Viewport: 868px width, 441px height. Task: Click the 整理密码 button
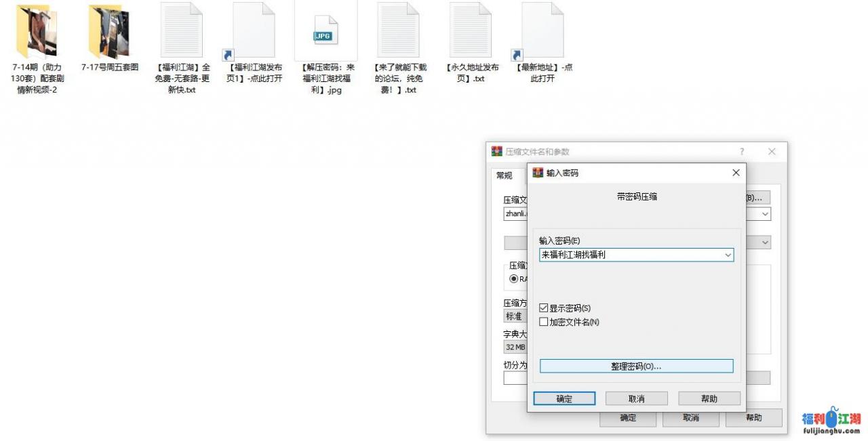(x=636, y=366)
